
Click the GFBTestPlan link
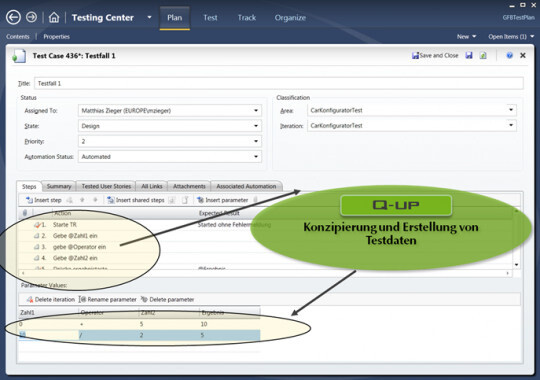click(x=518, y=18)
